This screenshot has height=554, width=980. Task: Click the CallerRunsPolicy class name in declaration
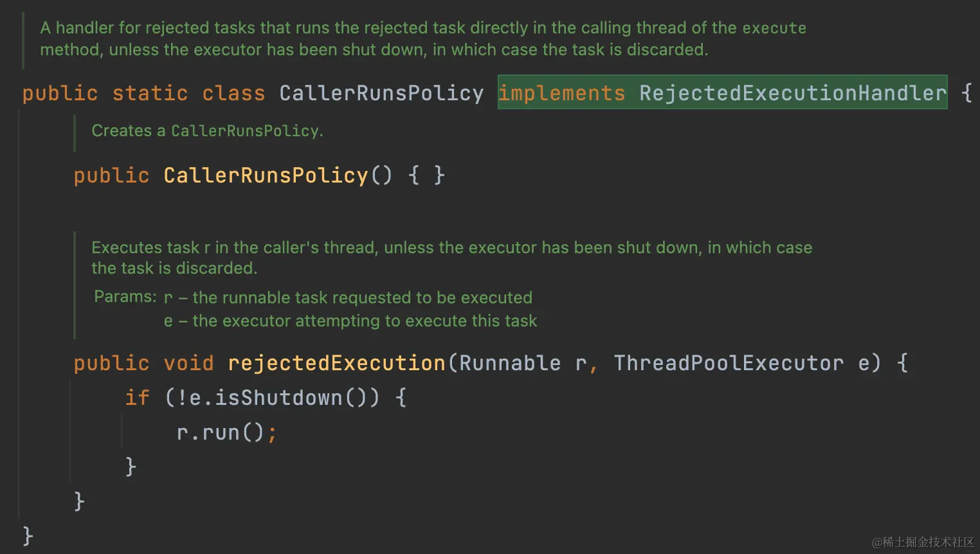tap(381, 93)
